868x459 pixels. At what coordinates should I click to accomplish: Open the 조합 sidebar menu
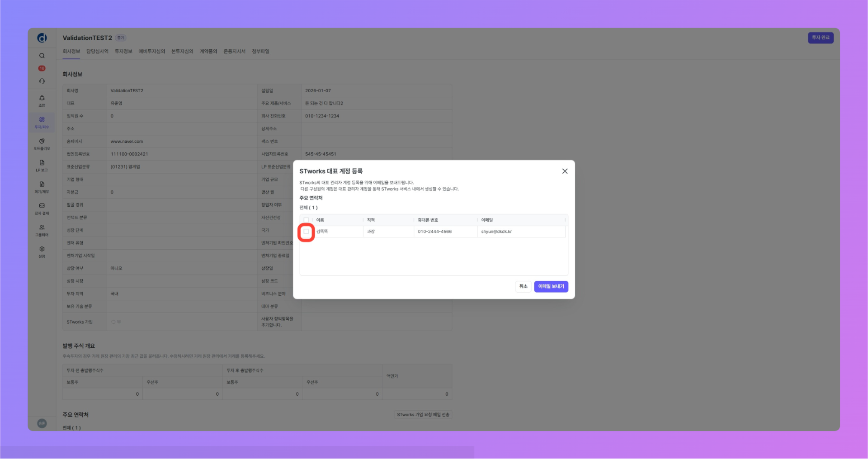(x=42, y=101)
